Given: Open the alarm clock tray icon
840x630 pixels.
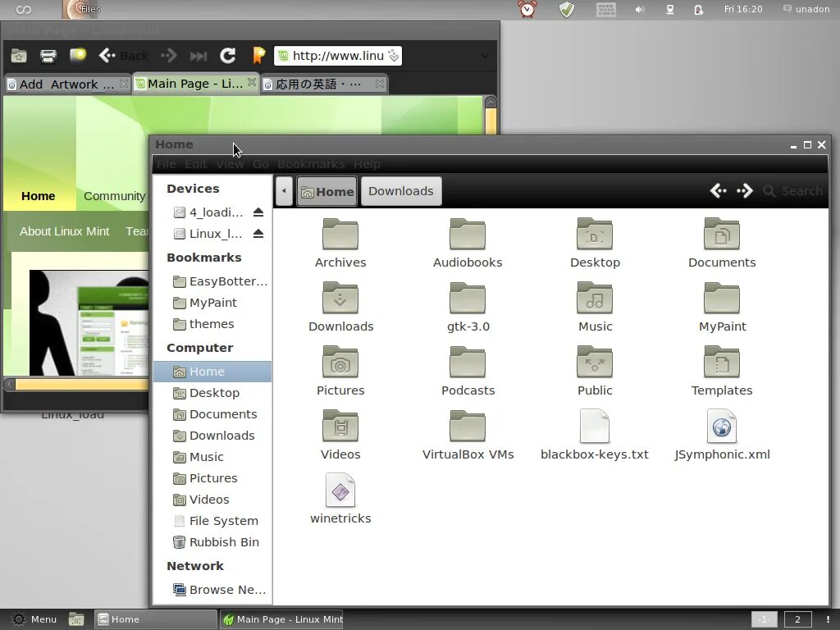Looking at the screenshot, I should point(527,9).
